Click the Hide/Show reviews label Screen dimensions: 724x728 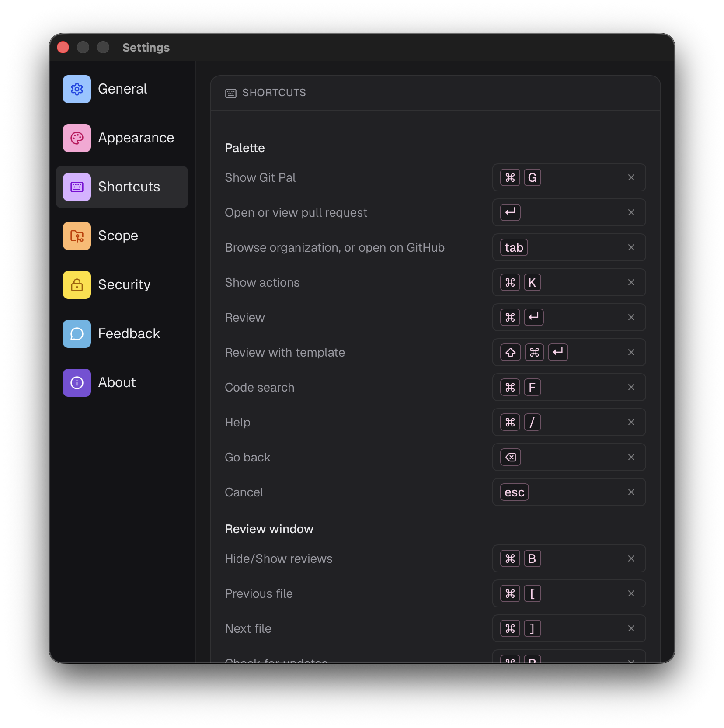(x=278, y=559)
